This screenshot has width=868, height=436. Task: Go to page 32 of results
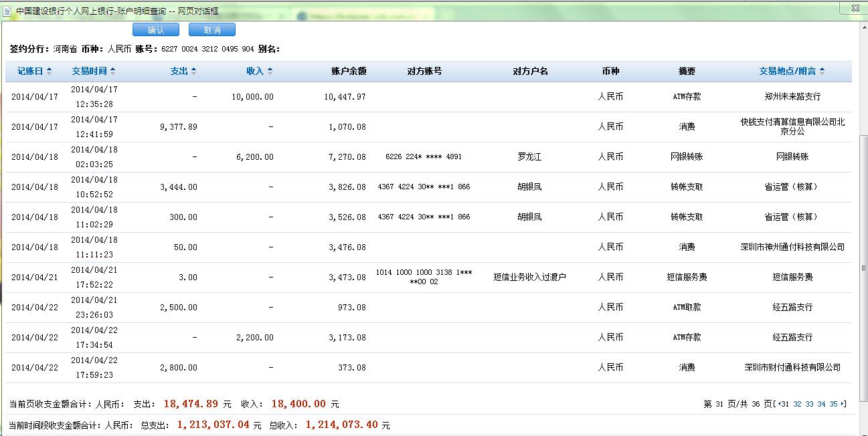797,404
